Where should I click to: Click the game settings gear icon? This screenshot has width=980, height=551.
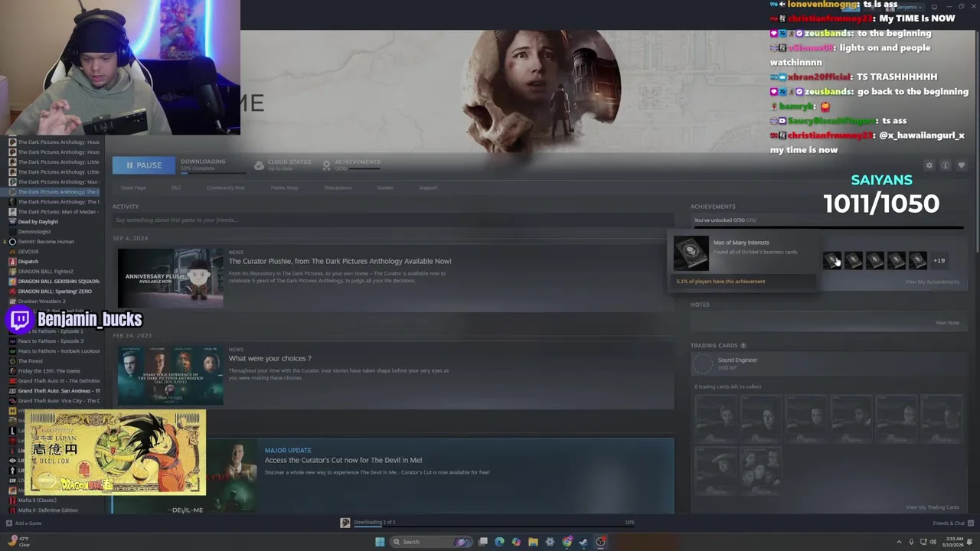tap(929, 165)
